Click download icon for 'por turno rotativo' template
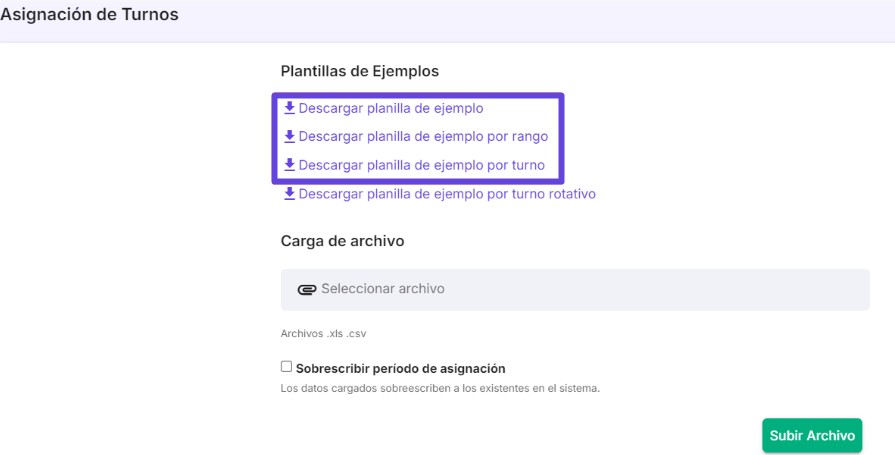The height and width of the screenshot is (455, 895). 289,194
